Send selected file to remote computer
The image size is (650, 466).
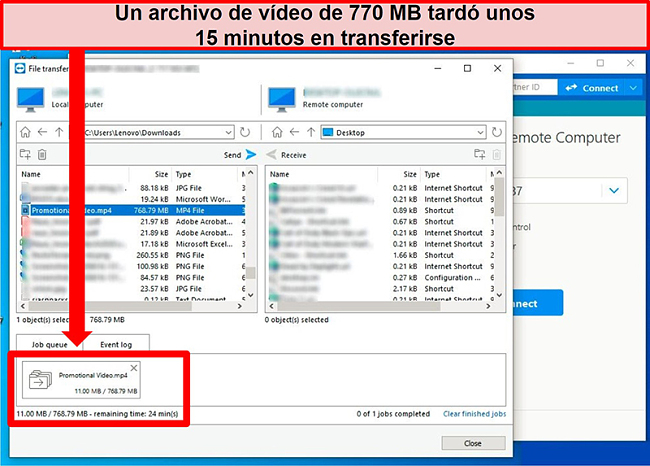(240, 155)
